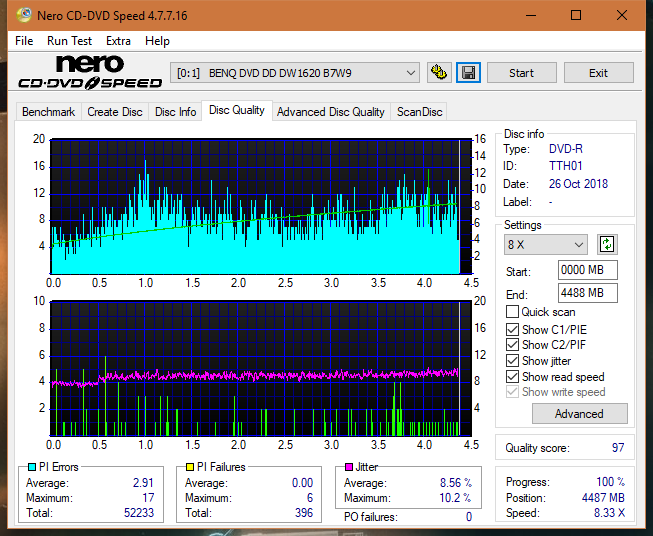Image resolution: width=653 pixels, height=536 pixels.
Task: Open the File menu
Action: pyautogui.click(x=24, y=41)
